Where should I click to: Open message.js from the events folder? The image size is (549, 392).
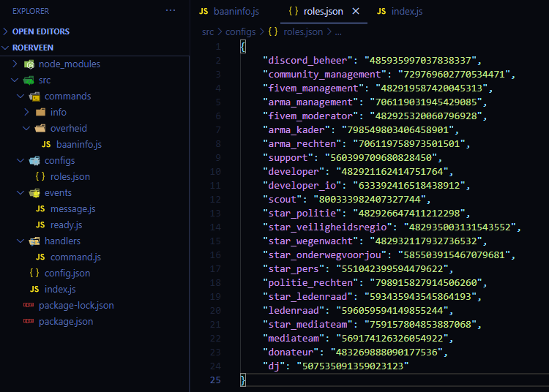pyautogui.click(x=72, y=209)
